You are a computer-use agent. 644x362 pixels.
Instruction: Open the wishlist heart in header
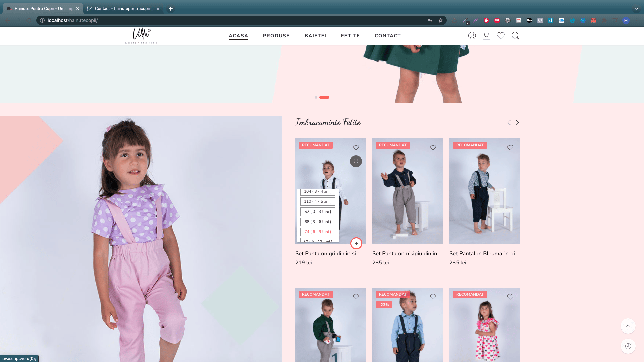click(x=501, y=36)
